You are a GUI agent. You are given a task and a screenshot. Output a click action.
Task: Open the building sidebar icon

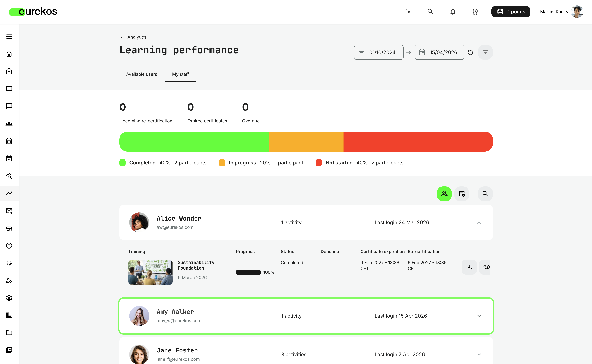coord(9,315)
